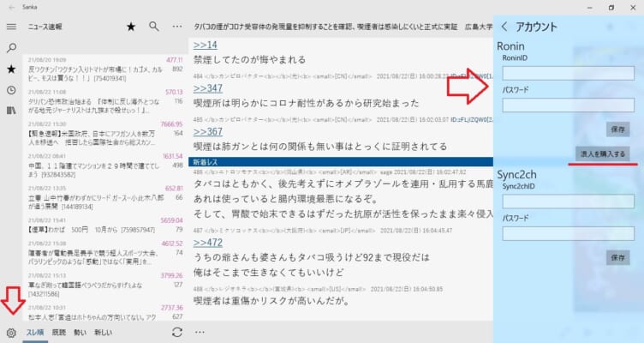Open the board library icon in the sidebar
Image resolution: width=644 pixels, height=343 pixels.
11,111
